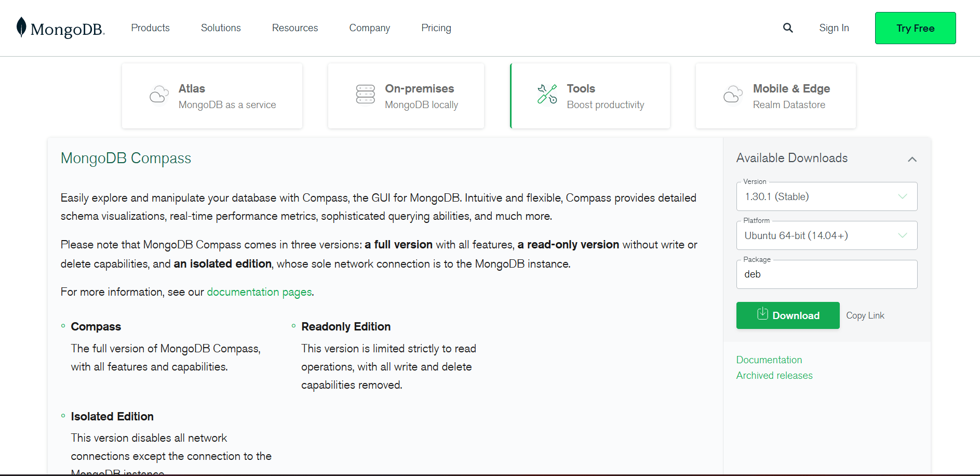
Task: Open the Platform dropdown showing Ubuntu 64-bit
Action: (x=827, y=235)
